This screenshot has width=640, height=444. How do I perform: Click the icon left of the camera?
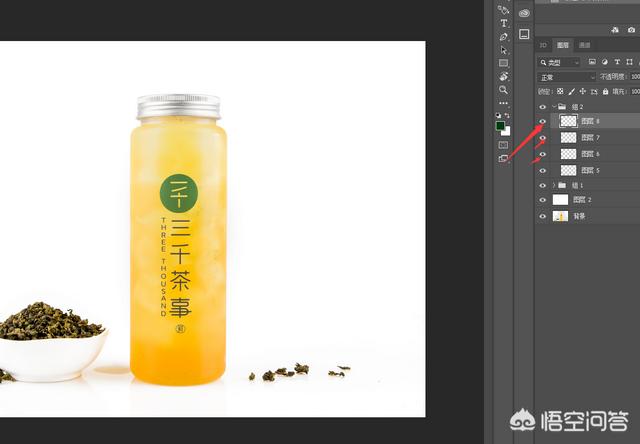(x=615, y=30)
